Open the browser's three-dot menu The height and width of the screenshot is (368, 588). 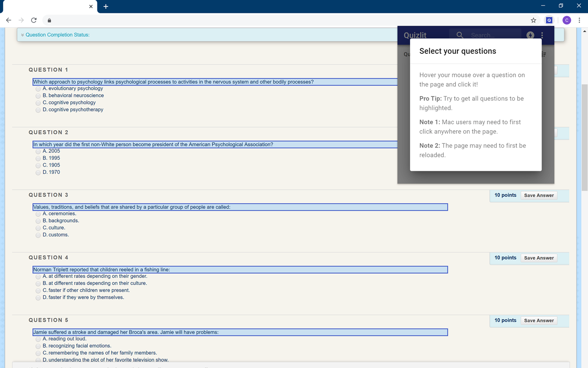click(579, 20)
